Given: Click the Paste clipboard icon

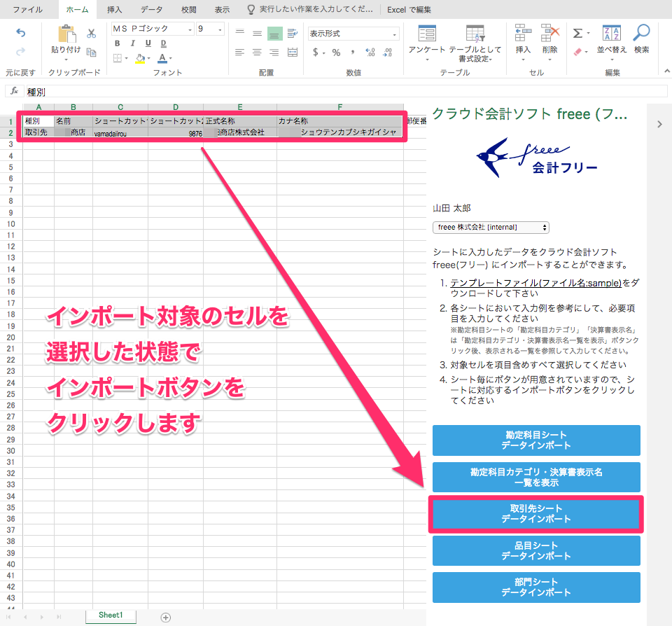Looking at the screenshot, I should click(66, 34).
